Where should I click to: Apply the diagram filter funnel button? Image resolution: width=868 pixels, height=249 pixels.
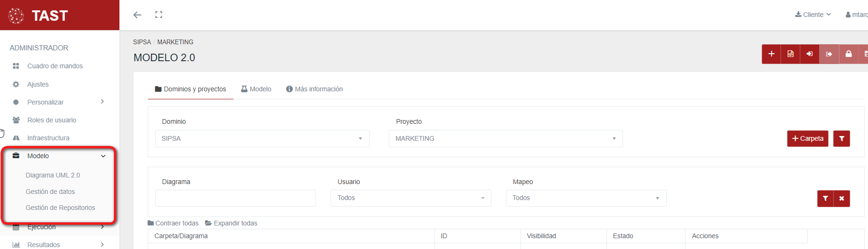(x=825, y=199)
